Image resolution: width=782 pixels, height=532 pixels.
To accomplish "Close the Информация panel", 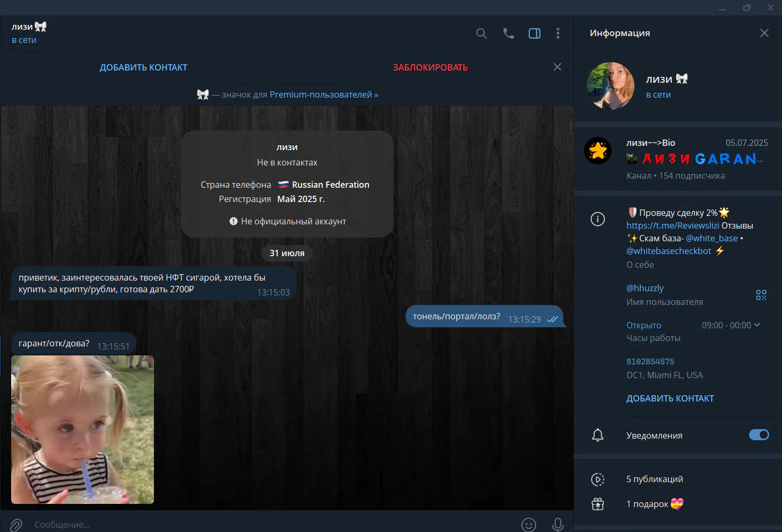I will pyautogui.click(x=764, y=33).
